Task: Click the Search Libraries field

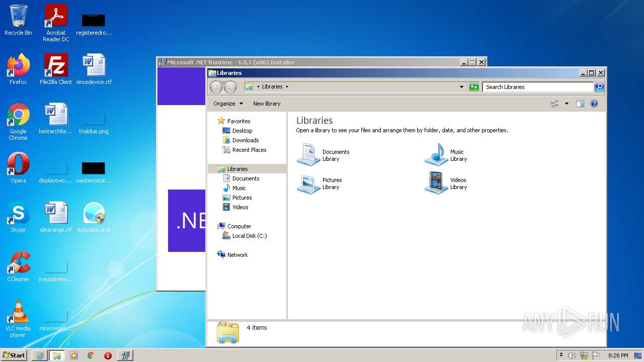Action: tap(538, 87)
